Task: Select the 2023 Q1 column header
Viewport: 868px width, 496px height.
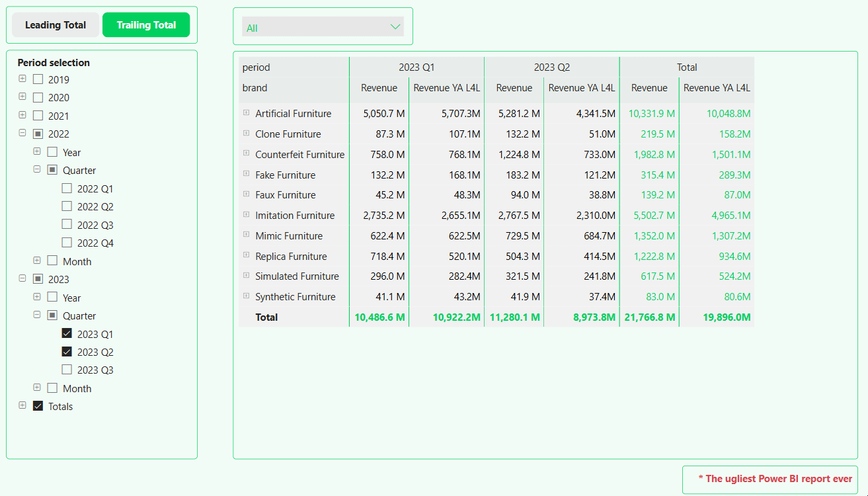Action: pos(416,67)
